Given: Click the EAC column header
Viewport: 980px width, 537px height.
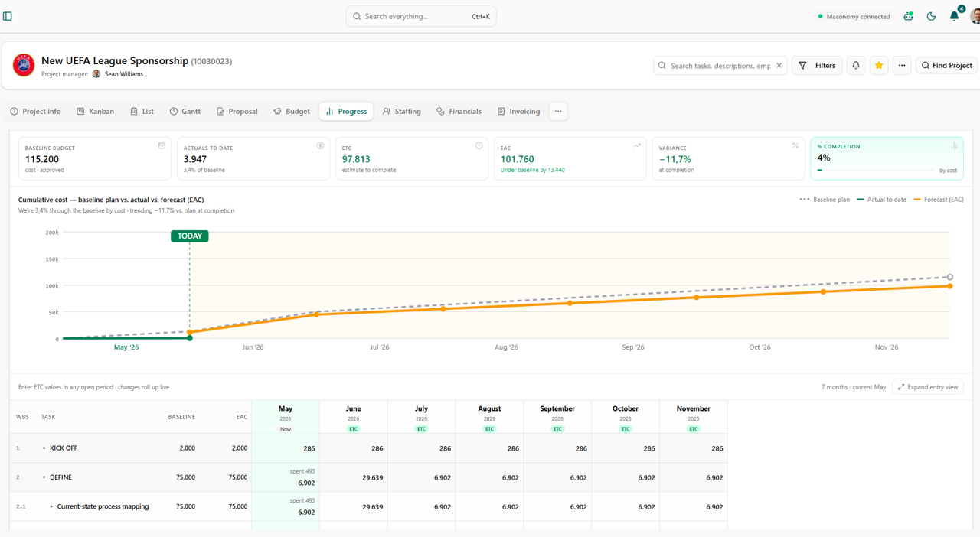Looking at the screenshot, I should (242, 417).
